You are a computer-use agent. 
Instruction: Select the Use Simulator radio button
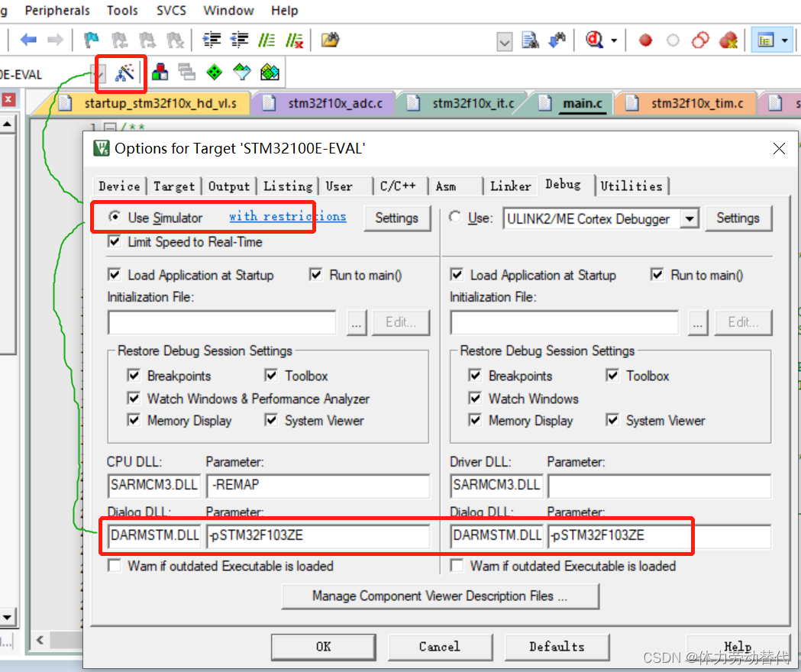115,217
